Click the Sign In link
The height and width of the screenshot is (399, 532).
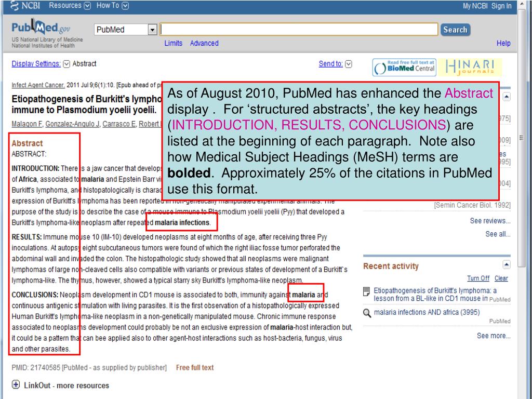(501, 6)
